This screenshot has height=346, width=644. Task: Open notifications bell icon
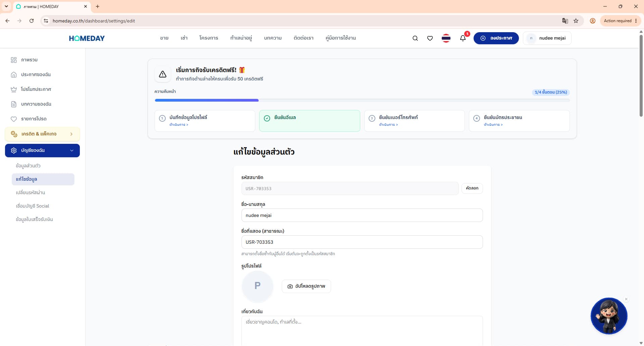tap(463, 38)
